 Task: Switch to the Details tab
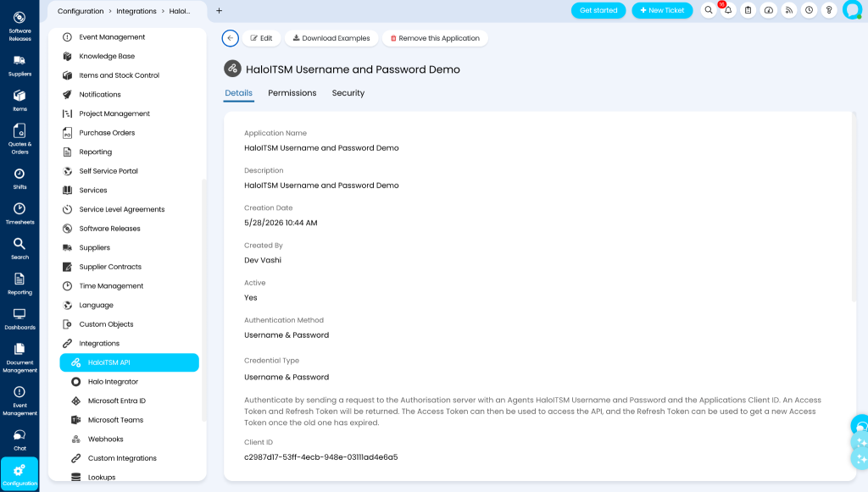point(238,93)
